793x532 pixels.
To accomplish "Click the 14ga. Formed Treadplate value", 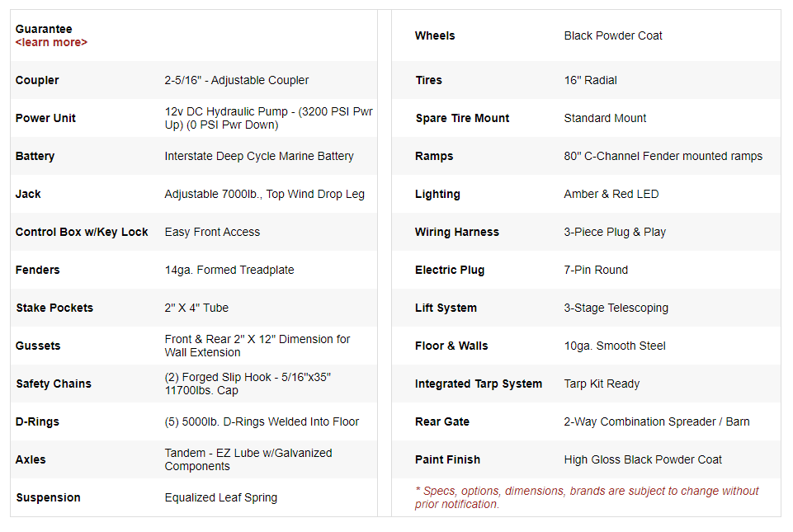I will coord(229,270).
